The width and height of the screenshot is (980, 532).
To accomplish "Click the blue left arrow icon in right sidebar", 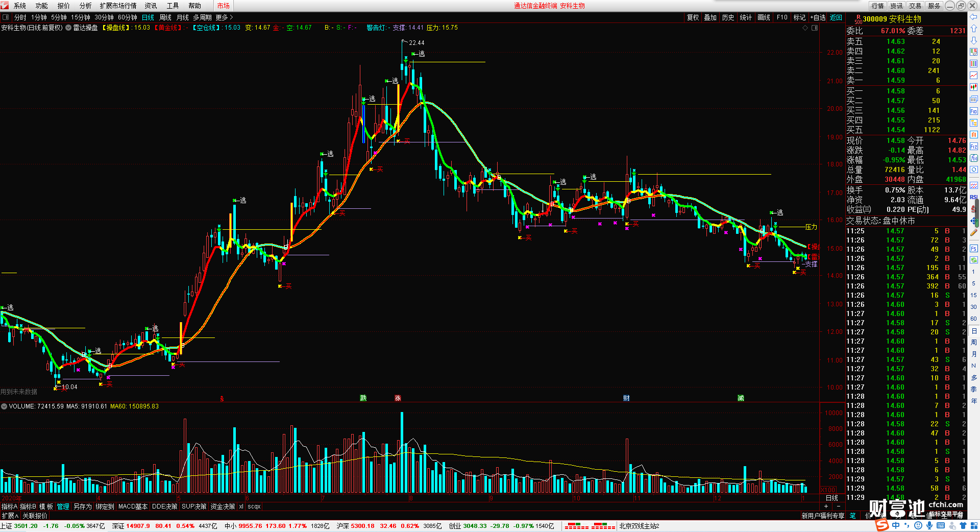I will point(973,17).
